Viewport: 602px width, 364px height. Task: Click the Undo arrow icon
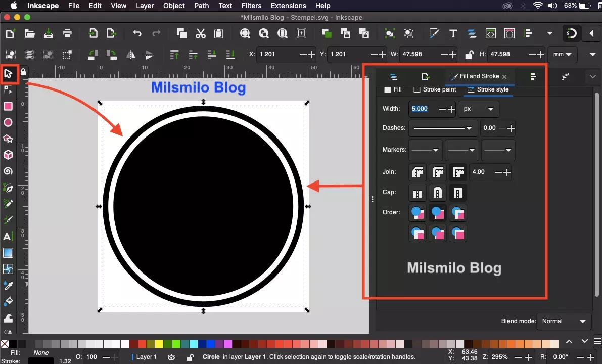tap(137, 34)
